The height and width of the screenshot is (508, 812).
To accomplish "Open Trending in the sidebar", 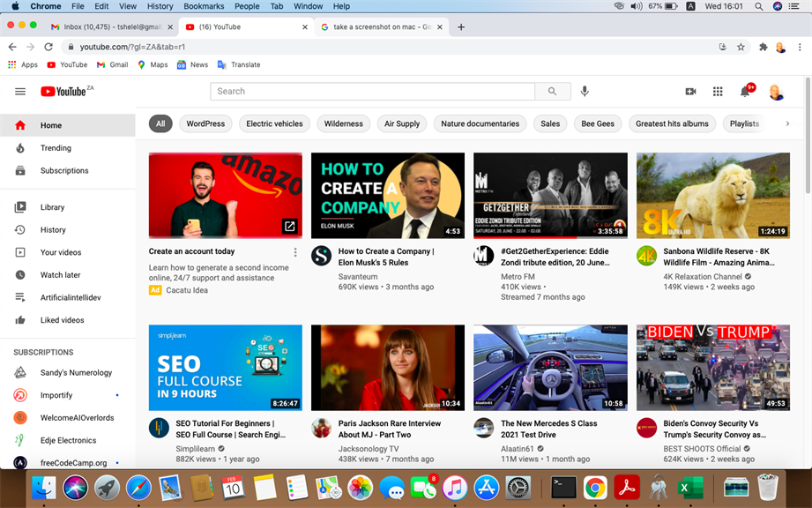I will click(x=56, y=148).
